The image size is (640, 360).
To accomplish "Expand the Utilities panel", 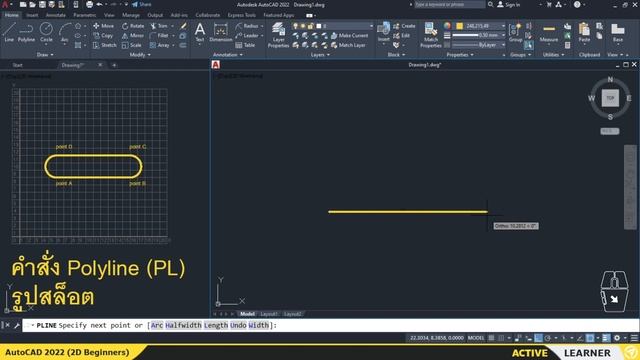I will coord(553,55).
